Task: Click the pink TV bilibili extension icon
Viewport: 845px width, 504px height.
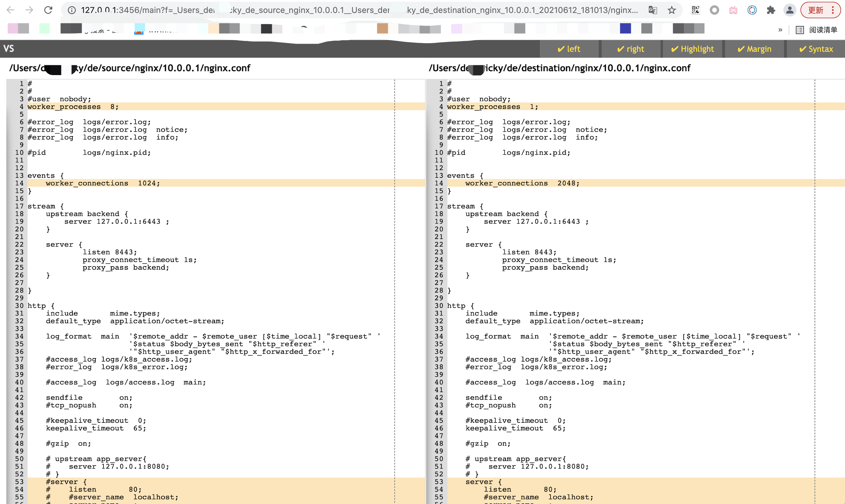Action: tap(733, 10)
